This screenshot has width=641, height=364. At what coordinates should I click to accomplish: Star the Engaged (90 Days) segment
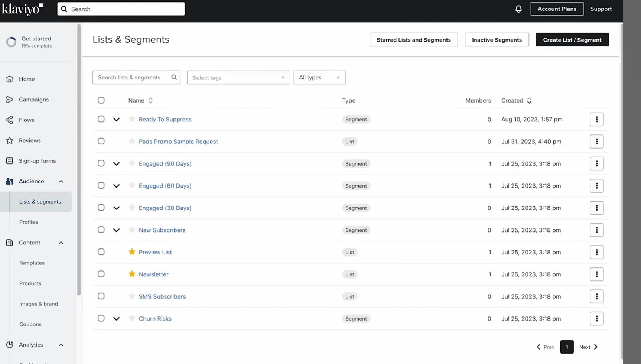(x=132, y=163)
